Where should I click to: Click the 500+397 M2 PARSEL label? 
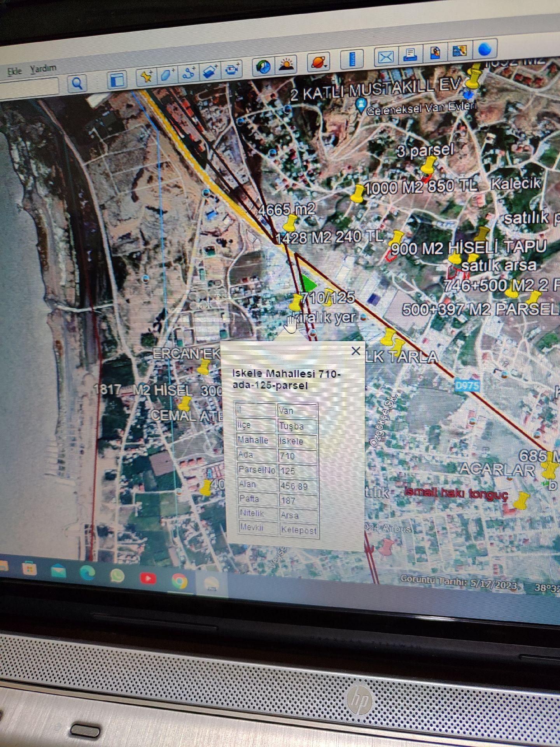pos(480,309)
